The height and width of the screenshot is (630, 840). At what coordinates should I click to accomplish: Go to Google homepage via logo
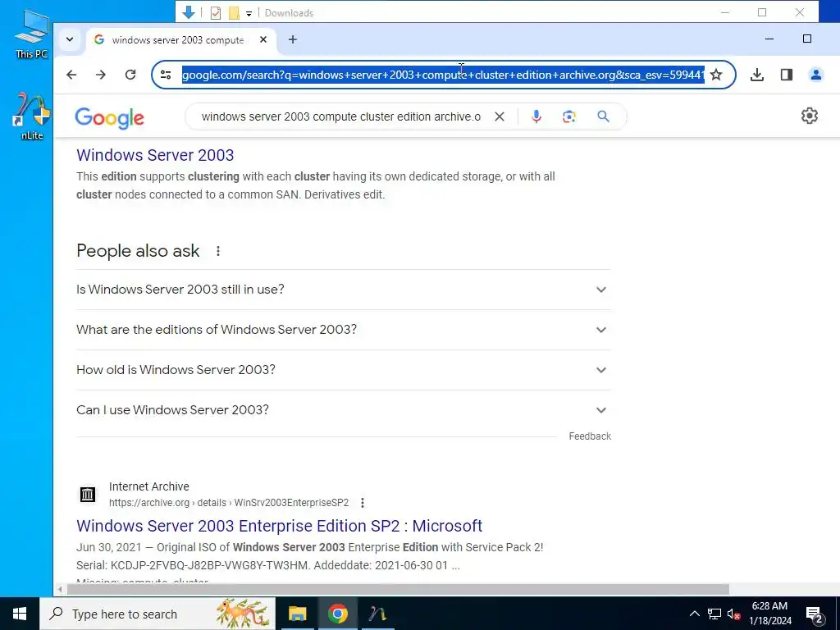(110, 117)
